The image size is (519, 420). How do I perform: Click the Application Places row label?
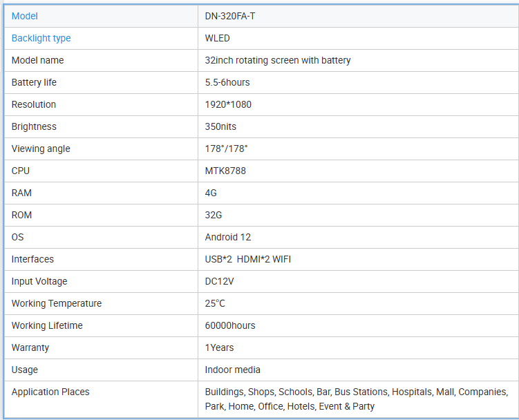point(50,392)
